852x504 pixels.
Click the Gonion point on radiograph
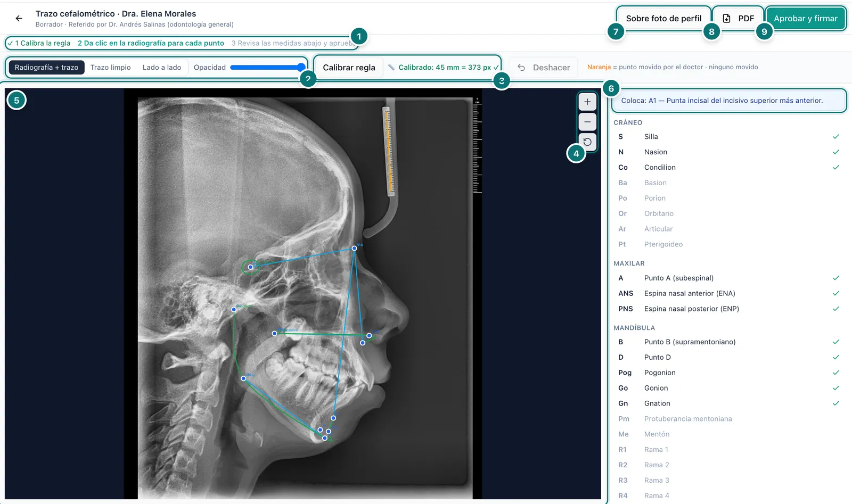pyautogui.click(x=243, y=378)
